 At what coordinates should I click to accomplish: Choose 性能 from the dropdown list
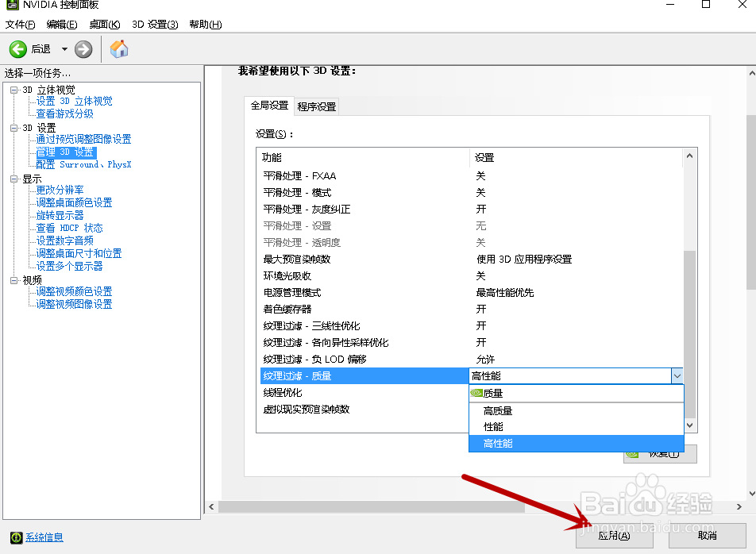point(577,427)
